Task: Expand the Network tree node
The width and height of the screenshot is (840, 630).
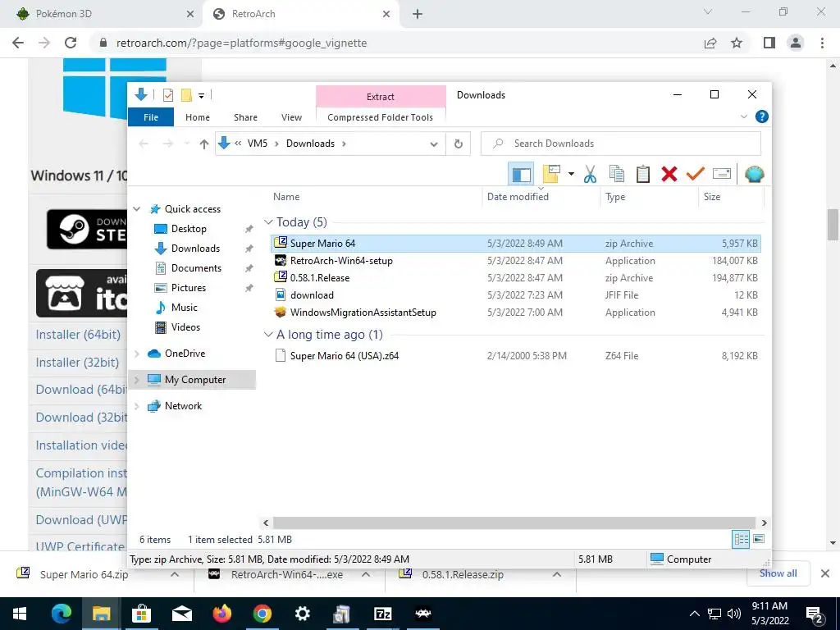Action: point(137,406)
